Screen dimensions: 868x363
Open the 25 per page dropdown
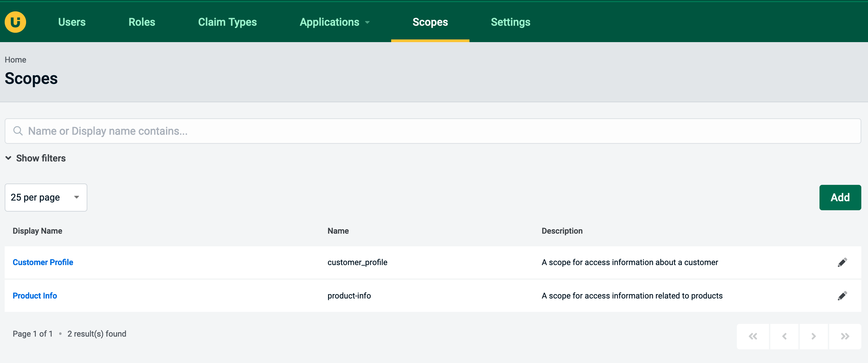click(46, 197)
